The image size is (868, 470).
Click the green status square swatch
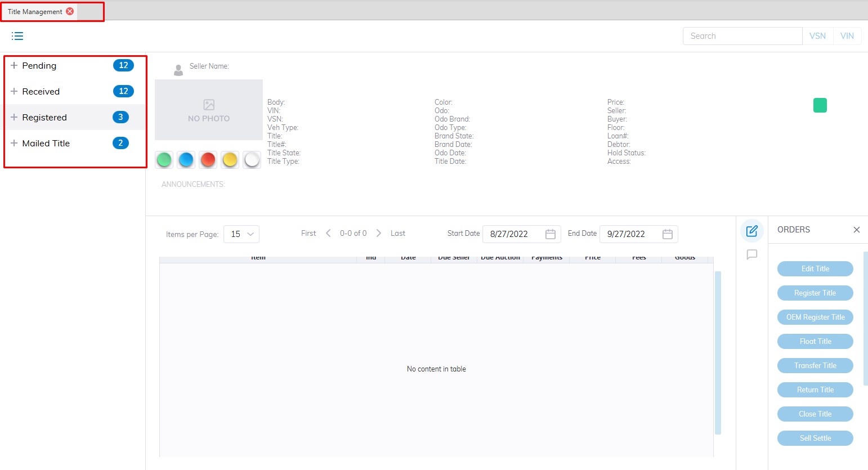point(820,105)
